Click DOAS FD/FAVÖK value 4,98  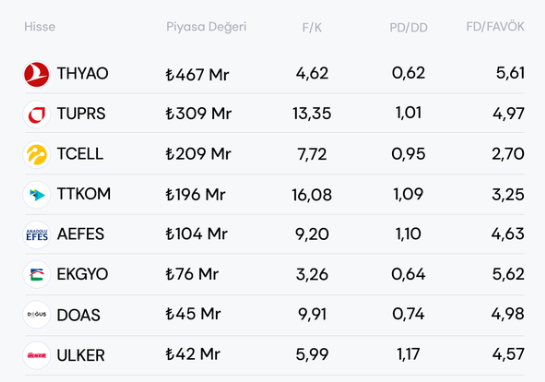[x=507, y=314]
